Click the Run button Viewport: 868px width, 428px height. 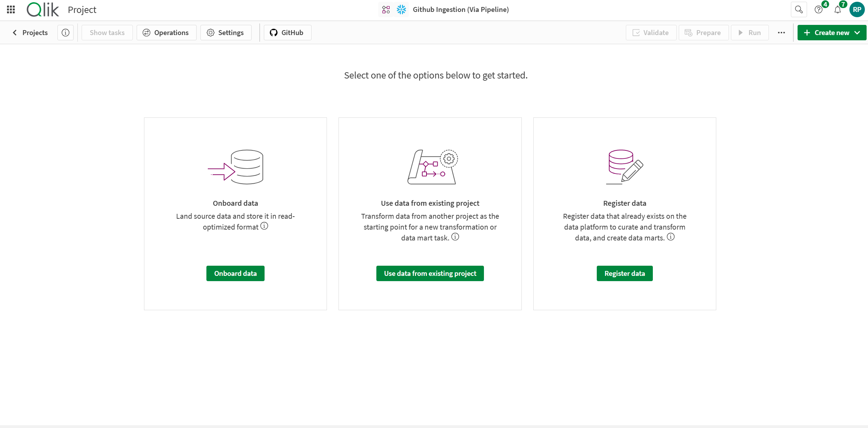point(749,32)
